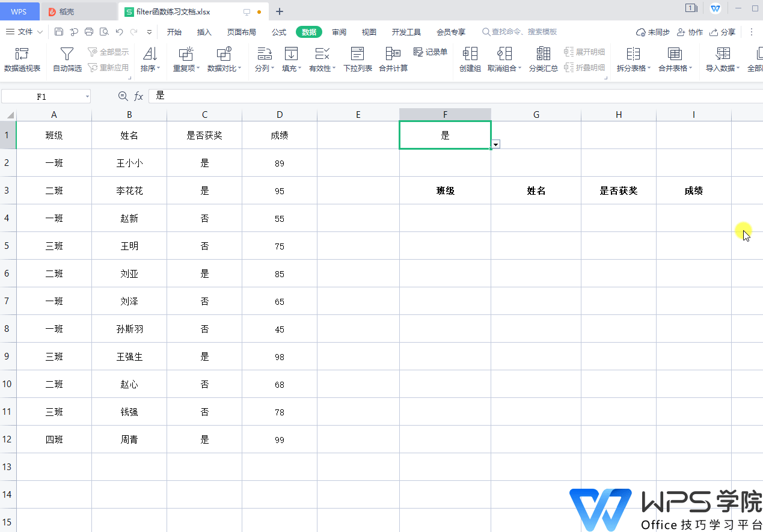This screenshot has height=532, width=763.
Task: Open the 公式 ribbon tab
Action: (279, 32)
